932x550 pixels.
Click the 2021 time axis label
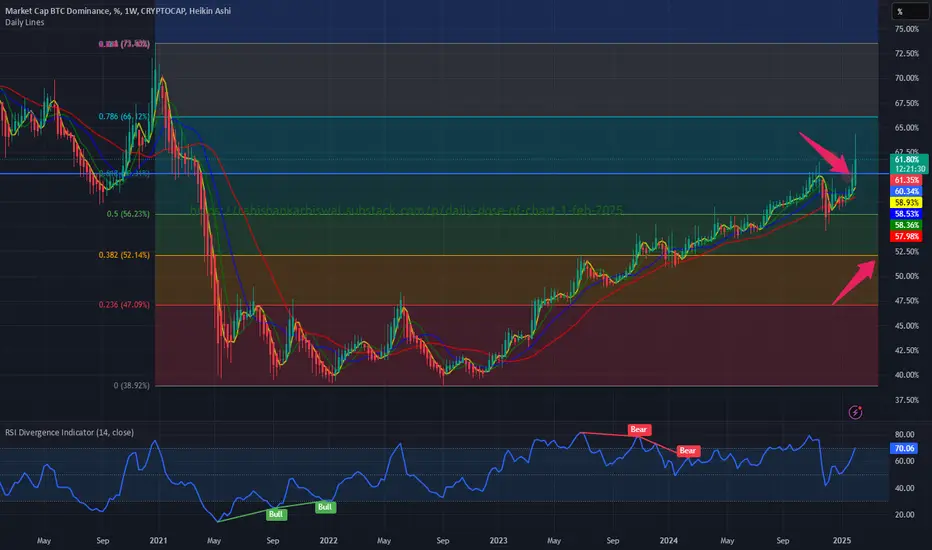tap(158, 540)
